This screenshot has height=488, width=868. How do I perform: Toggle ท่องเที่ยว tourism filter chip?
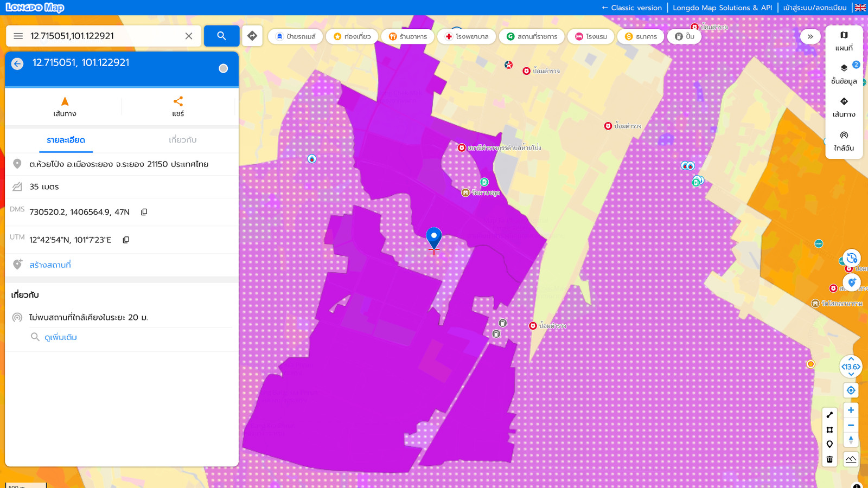tap(352, 36)
